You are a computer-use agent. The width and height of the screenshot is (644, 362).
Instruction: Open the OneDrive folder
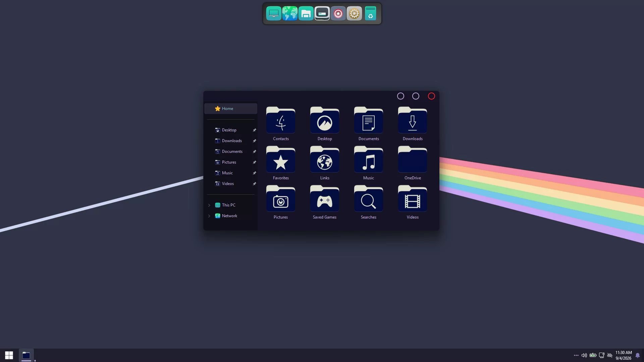pos(413,163)
